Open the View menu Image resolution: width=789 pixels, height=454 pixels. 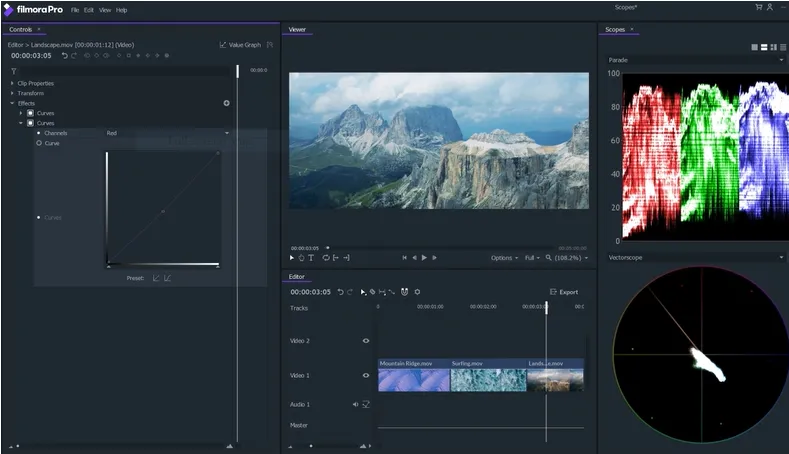tap(105, 10)
